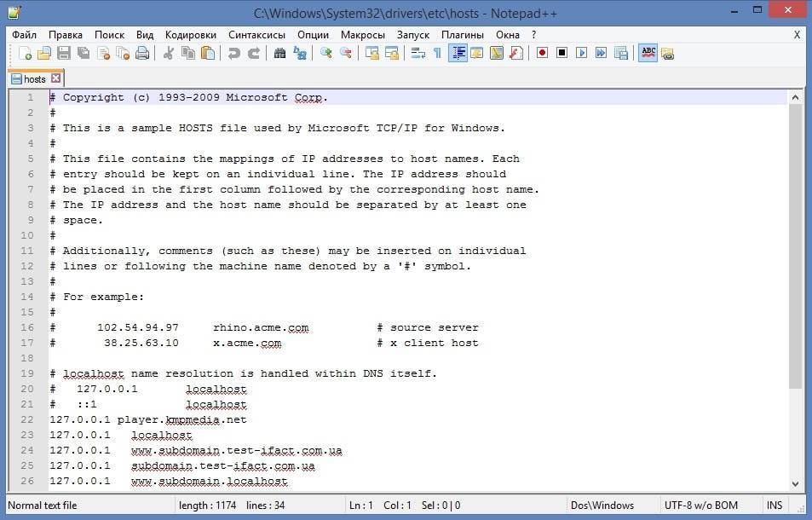Open the Document Map toolbar icon

point(496,53)
